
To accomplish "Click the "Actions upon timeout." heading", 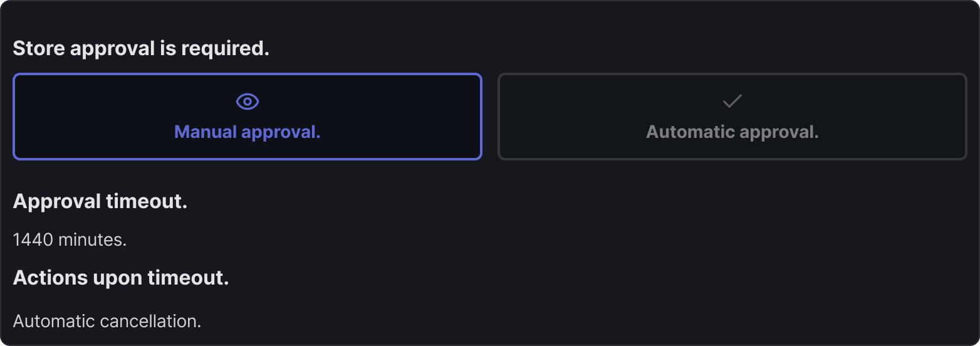I will click(x=121, y=278).
